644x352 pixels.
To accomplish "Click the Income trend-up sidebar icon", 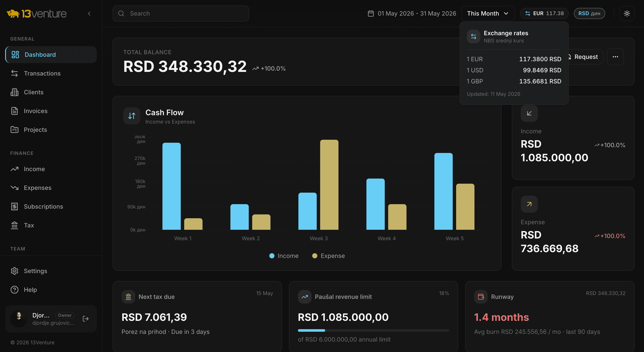I will click(15, 169).
